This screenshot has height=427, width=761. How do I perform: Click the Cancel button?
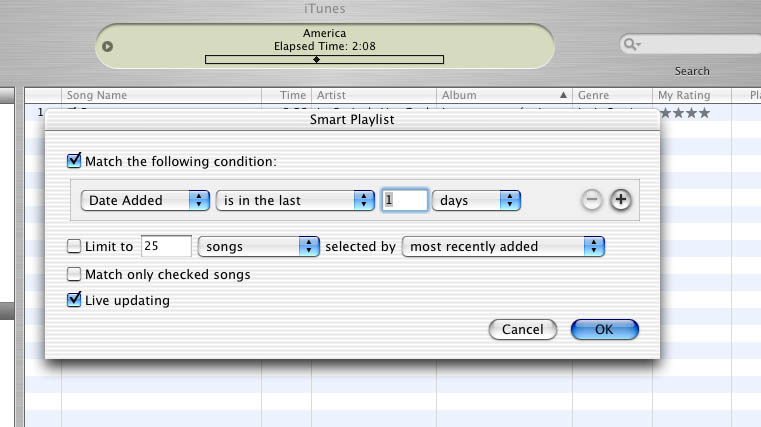click(x=523, y=329)
